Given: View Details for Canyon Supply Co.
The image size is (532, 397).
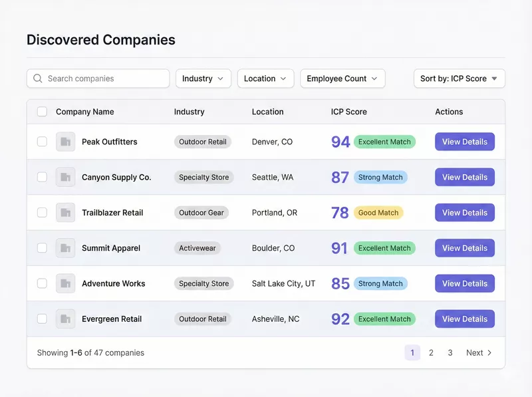Looking at the screenshot, I should click(x=464, y=178).
